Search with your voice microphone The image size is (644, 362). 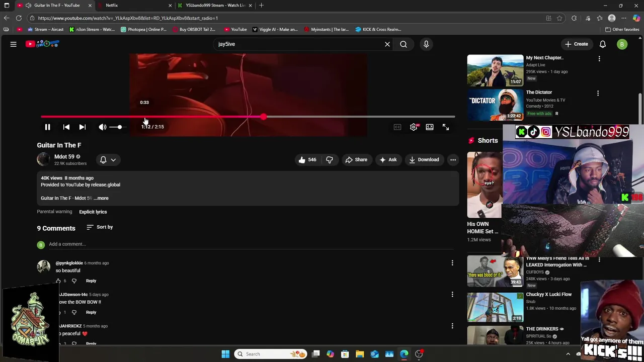click(426, 44)
